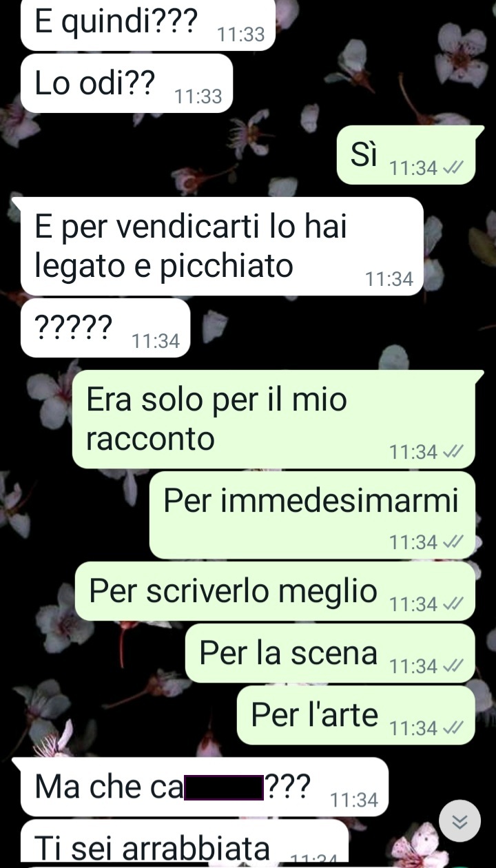Tap checkmarks on 'Per scriverlo meglio' message
Screen dimensions: 496x868
(x=452, y=603)
